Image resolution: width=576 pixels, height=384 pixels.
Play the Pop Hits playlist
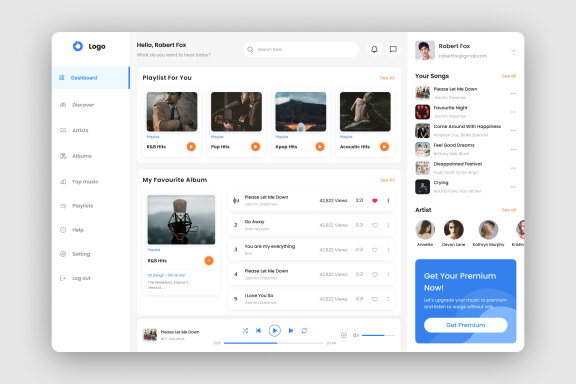pos(255,147)
